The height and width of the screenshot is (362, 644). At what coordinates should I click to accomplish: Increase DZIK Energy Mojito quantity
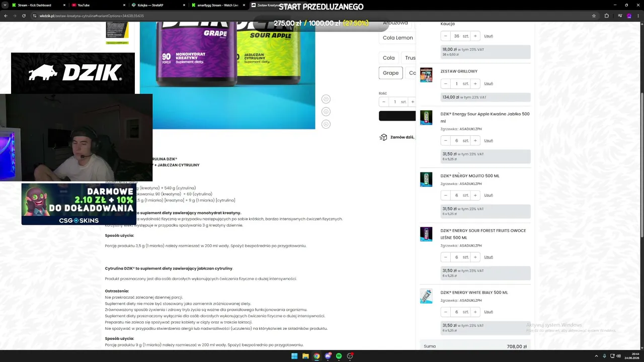click(475, 195)
